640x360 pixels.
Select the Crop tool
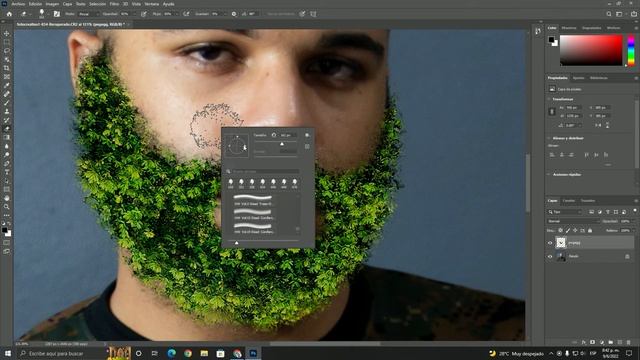pos(7,68)
